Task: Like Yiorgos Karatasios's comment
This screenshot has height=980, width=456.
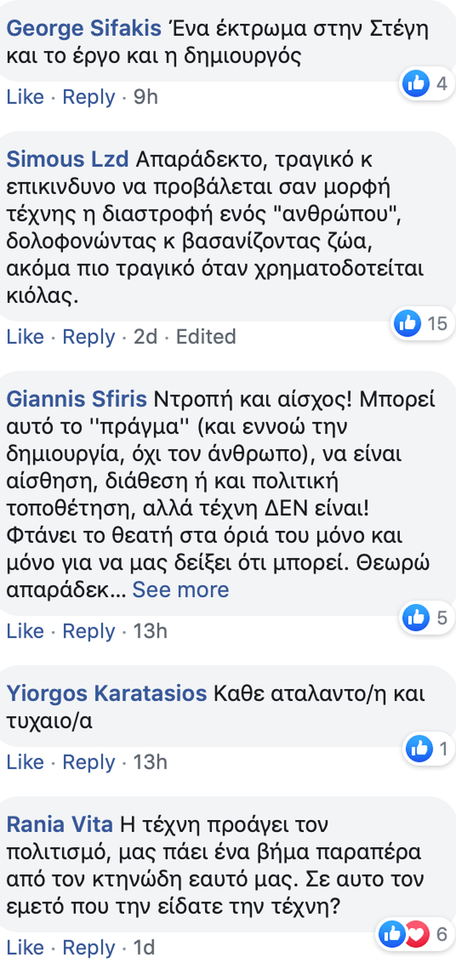Action: 25,762
